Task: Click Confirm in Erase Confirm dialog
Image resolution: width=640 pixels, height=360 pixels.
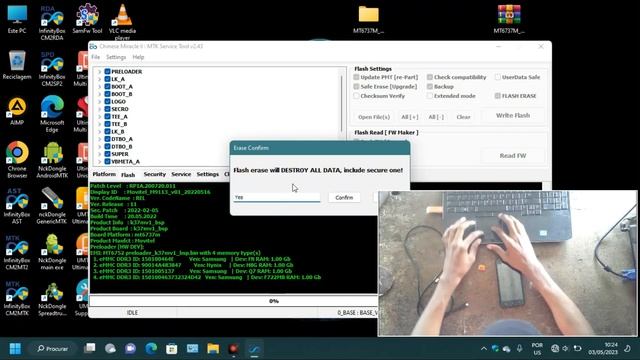Action: (344, 198)
